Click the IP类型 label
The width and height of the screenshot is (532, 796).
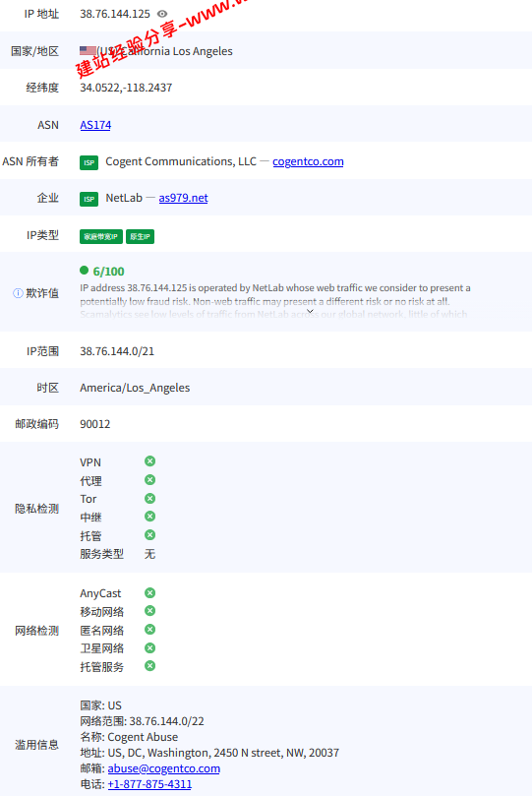point(42,235)
